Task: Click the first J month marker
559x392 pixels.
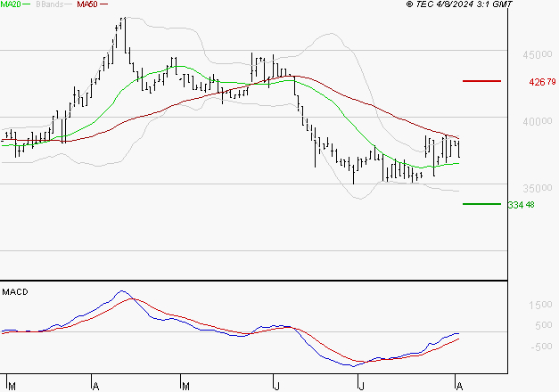Action: tap(276, 387)
